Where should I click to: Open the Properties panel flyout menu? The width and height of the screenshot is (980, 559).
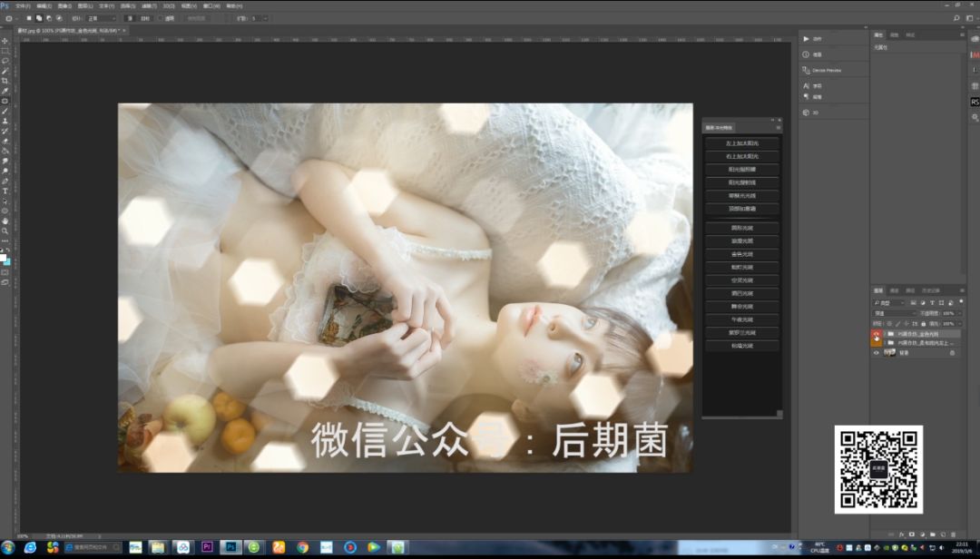[x=961, y=35]
